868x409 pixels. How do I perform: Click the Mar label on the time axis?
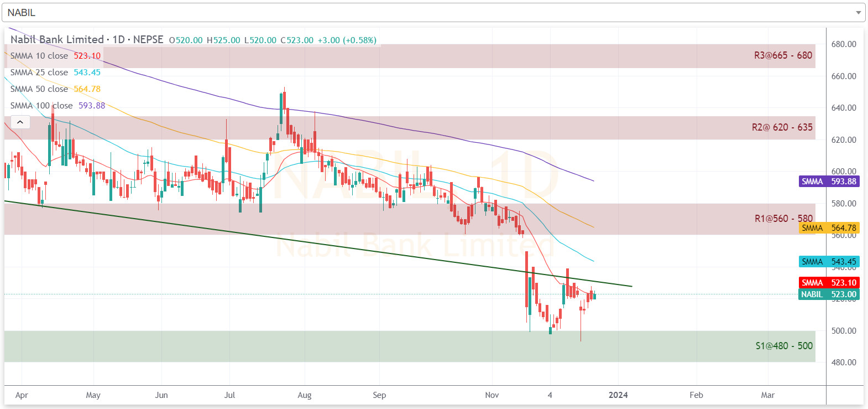pyautogui.click(x=768, y=395)
